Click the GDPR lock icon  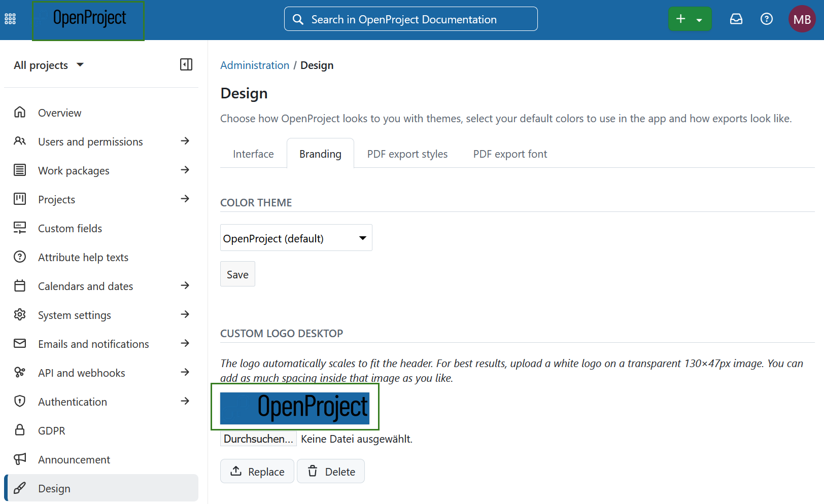19,430
